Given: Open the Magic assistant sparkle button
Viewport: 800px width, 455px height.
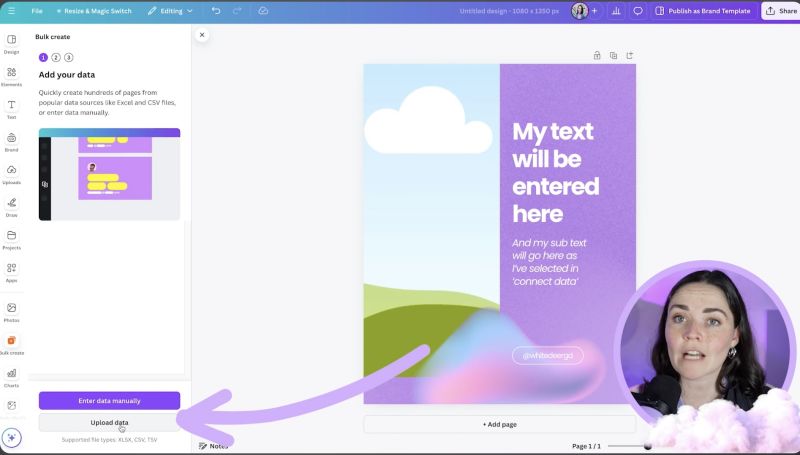Looking at the screenshot, I should click(12, 437).
